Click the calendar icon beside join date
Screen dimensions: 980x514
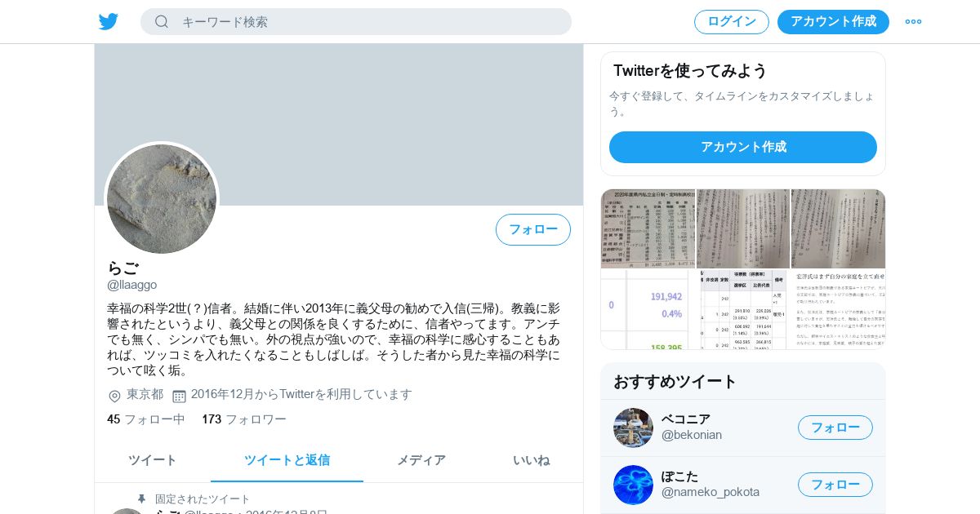tap(179, 396)
